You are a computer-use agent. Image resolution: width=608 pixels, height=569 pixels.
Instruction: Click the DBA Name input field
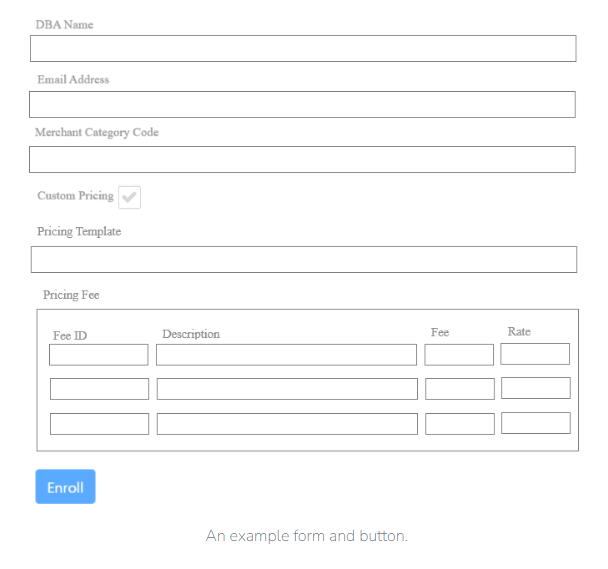303,49
